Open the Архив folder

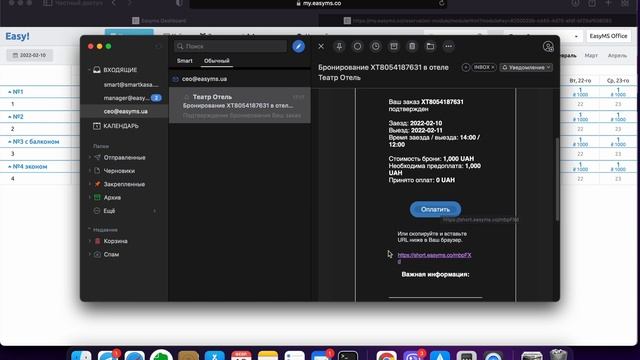(x=112, y=198)
